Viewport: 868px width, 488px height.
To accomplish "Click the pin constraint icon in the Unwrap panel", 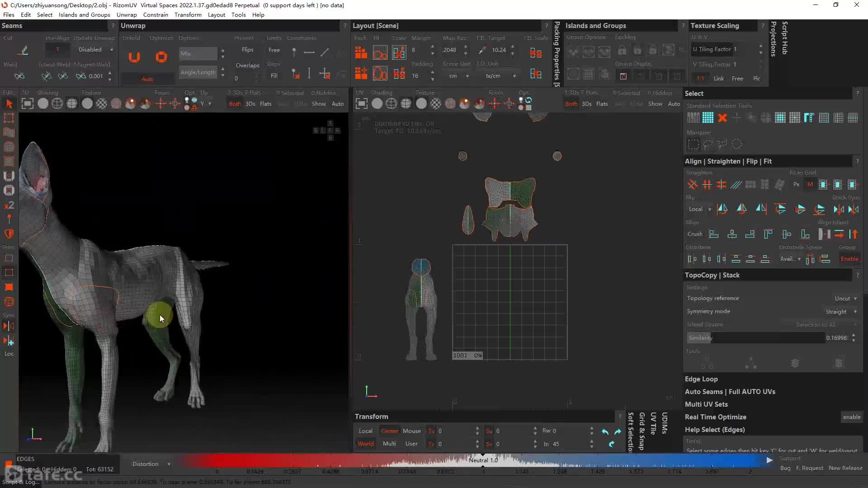I will coord(294,52).
